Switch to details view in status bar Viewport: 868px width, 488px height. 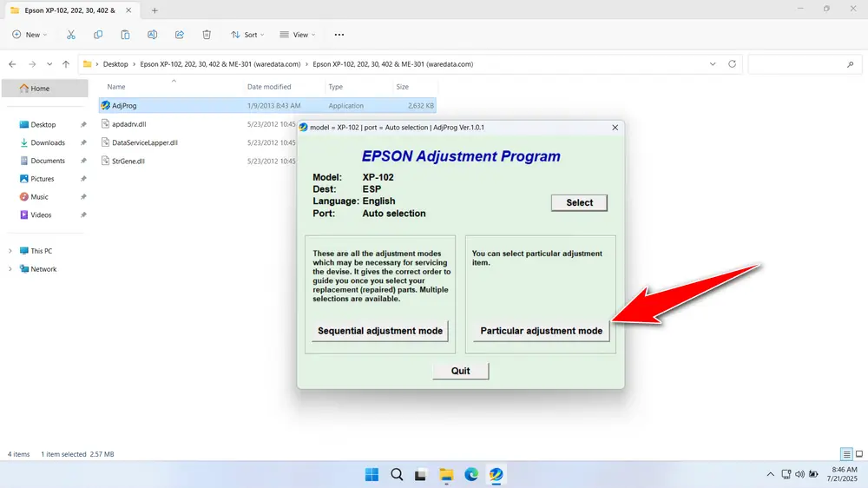click(846, 454)
